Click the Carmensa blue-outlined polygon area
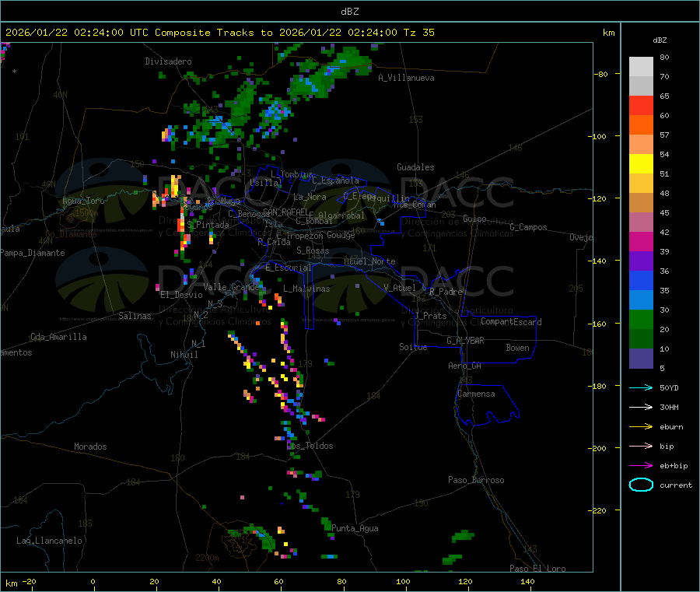The width and height of the screenshot is (700, 592). coord(487,405)
